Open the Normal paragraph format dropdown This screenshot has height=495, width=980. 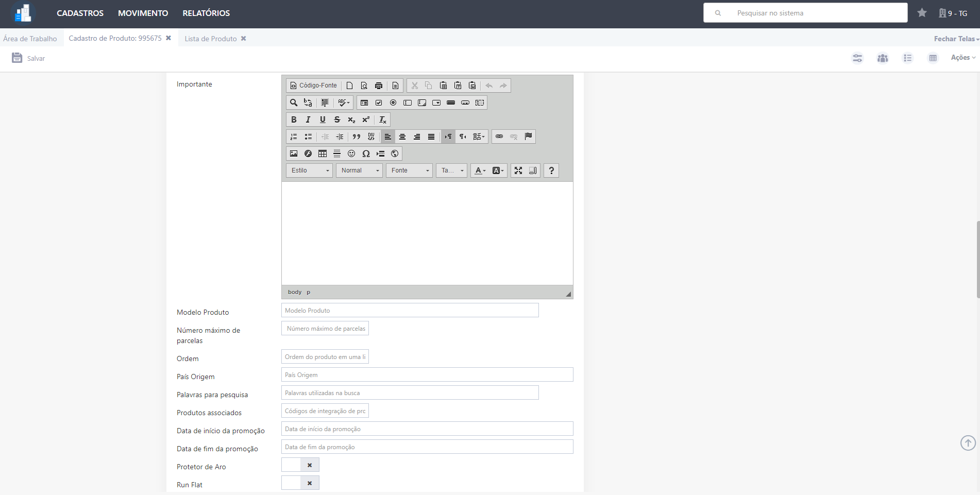359,170
